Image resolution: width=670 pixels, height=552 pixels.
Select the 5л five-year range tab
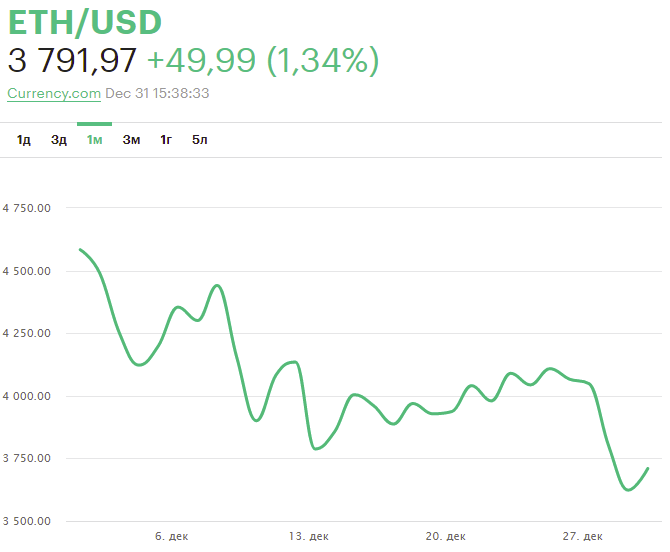[x=200, y=139]
